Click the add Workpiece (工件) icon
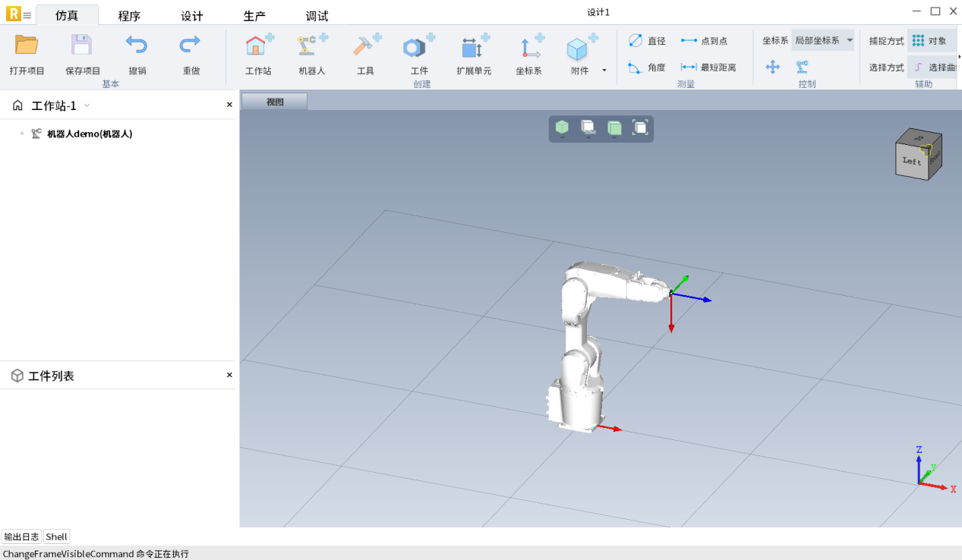The height and width of the screenshot is (560, 962). [418, 49]
